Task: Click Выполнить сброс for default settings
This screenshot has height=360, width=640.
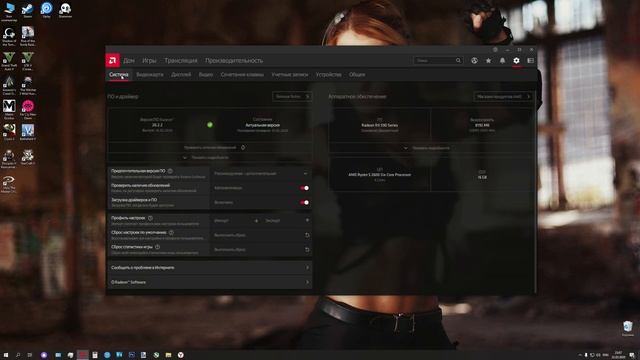Action: click(x=230, y=235)
